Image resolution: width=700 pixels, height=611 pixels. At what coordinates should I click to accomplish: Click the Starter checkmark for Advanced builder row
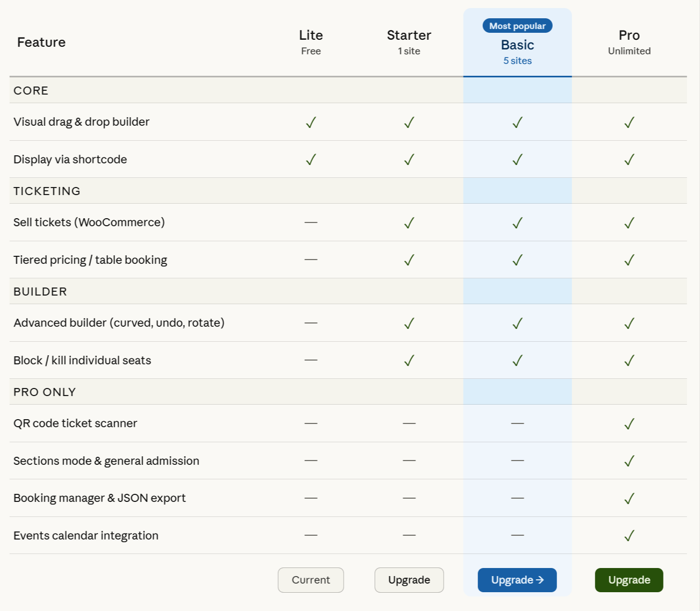click(x=409, y=324)
